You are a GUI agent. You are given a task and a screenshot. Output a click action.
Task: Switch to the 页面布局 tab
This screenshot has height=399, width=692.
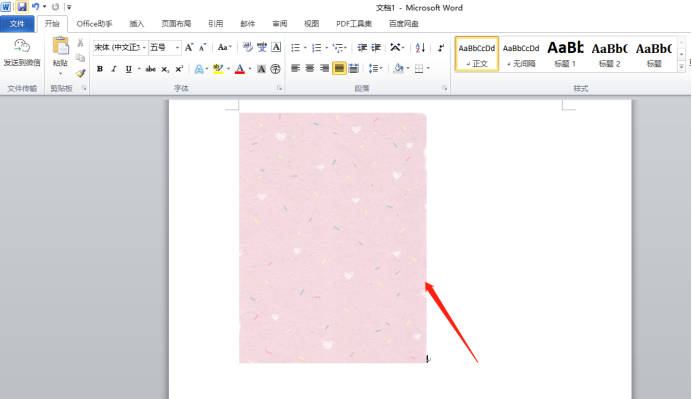tap(176, 23)
